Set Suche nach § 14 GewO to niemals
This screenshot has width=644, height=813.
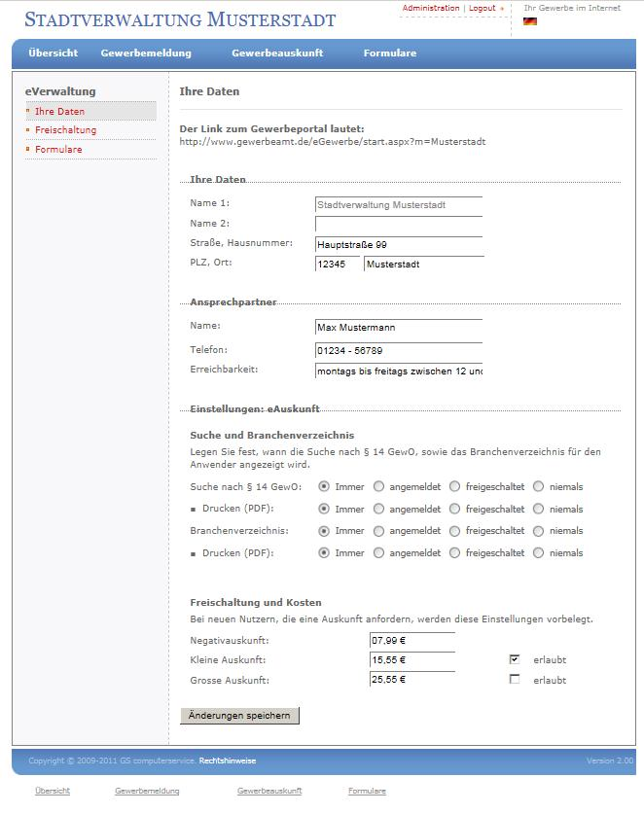(539, 486)
